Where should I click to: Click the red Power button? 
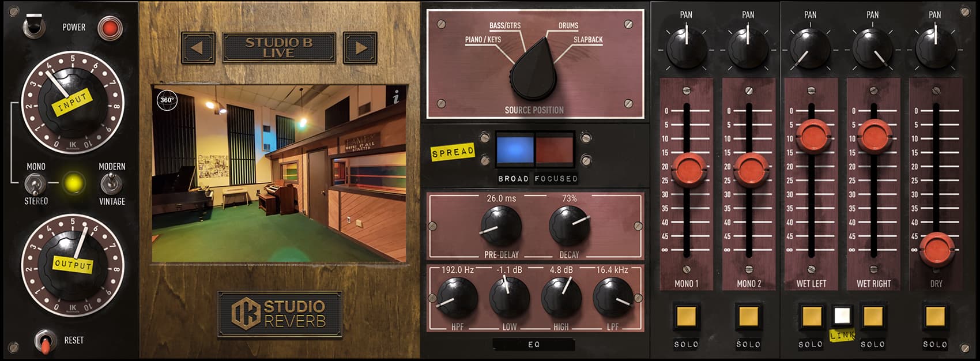tap(110, 28)
